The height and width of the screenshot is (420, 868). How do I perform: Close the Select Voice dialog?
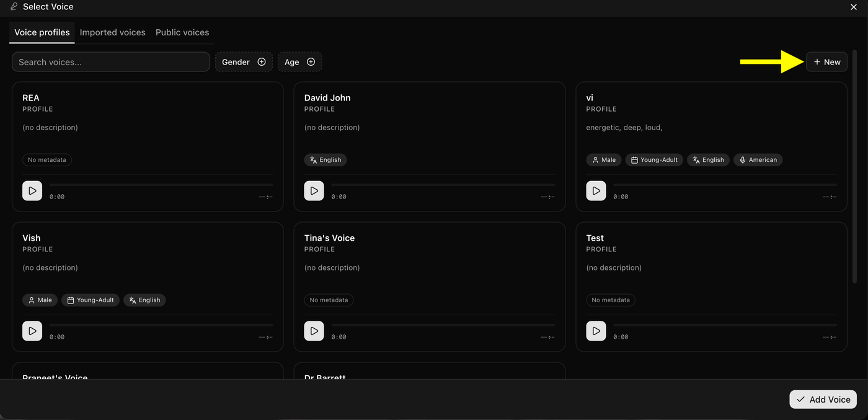coord(854,7)
